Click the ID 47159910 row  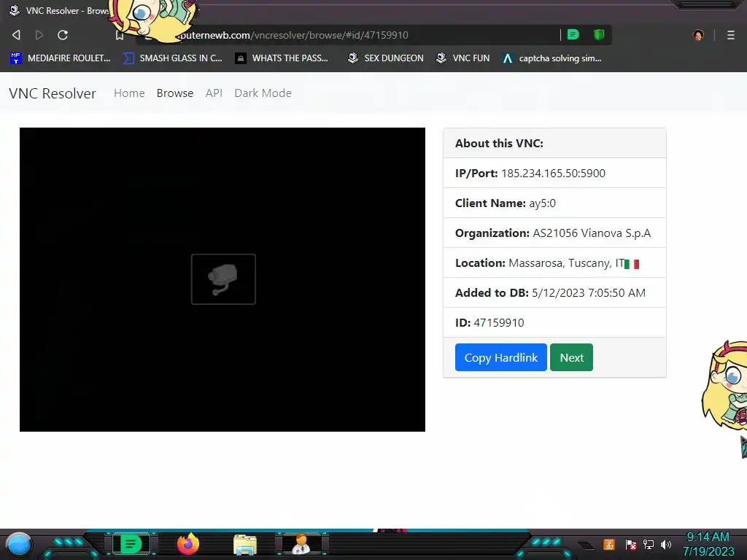[554, 323]
